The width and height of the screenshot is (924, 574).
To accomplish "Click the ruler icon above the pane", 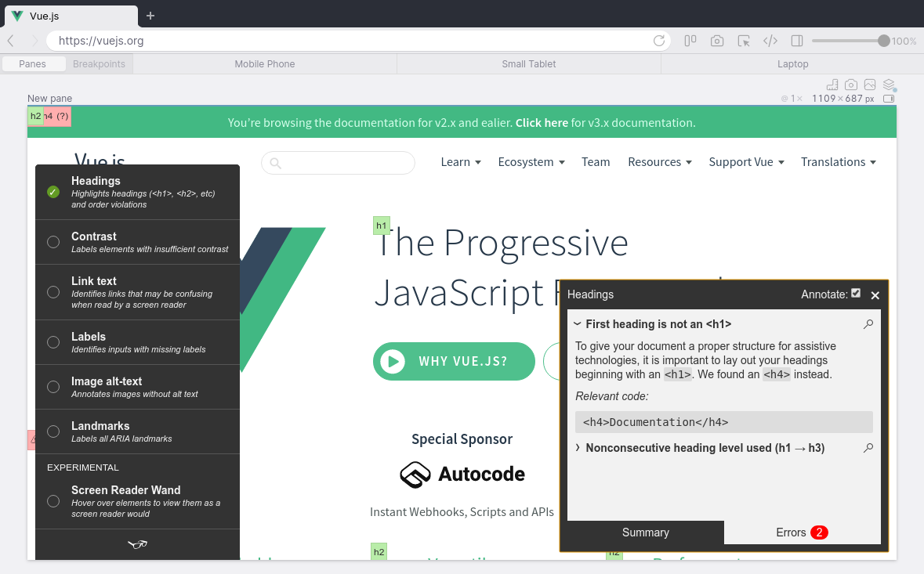I will [x=832, y=85].
